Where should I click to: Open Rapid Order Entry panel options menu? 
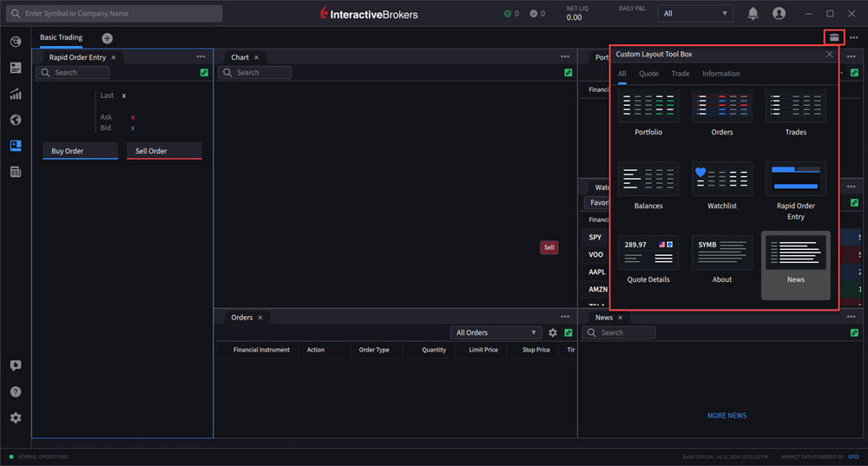click(201, 56)
